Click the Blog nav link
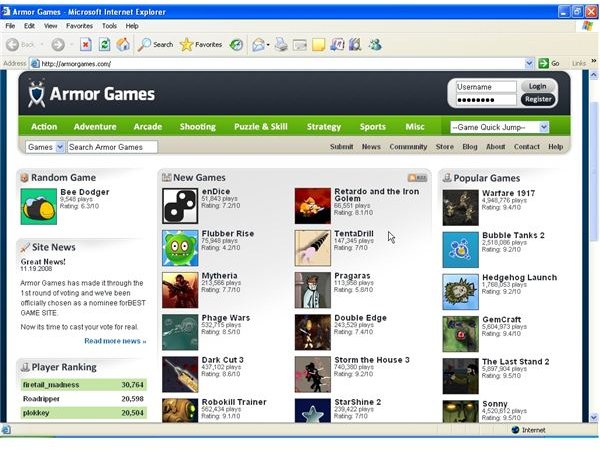Viewport: 600px width, 450px height. 470,147
